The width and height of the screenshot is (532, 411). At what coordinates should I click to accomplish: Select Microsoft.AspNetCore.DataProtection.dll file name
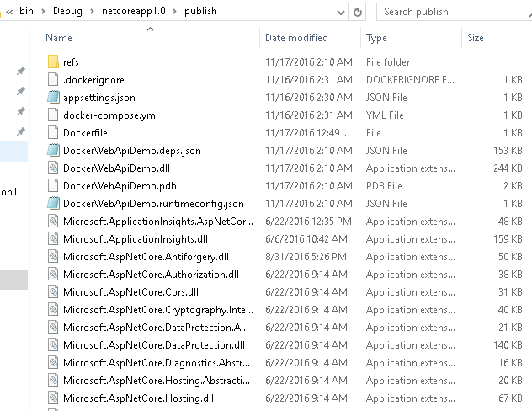pos(154,344)
